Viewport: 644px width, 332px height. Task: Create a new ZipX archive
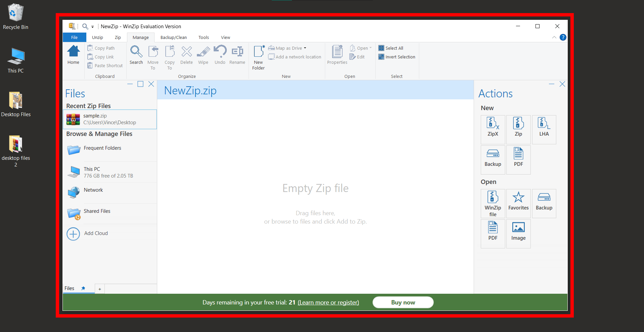[492, 129]
